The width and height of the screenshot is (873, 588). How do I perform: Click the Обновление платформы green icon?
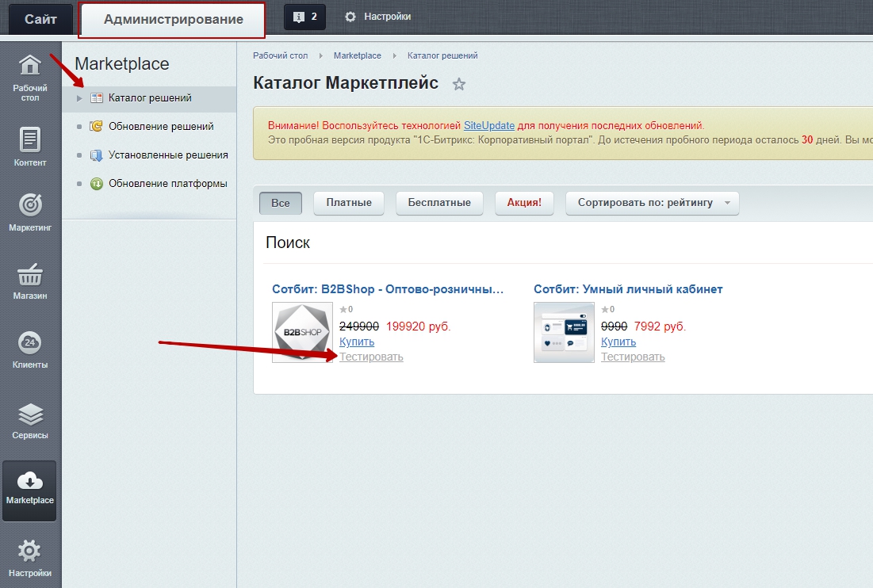(x=97, y=184)
